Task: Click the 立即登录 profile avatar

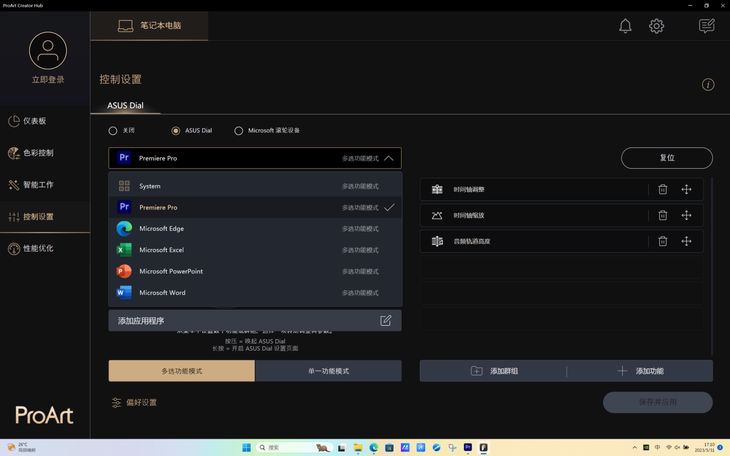Action: 48,50
